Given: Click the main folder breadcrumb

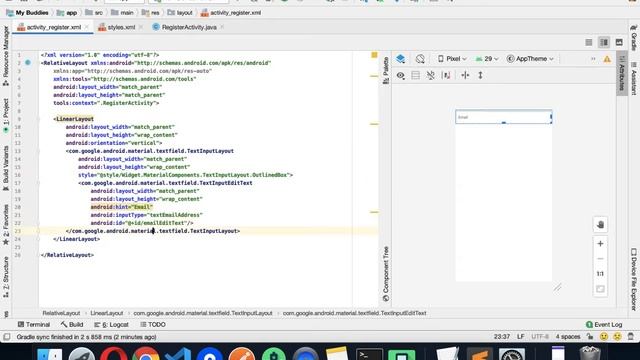Looking at the screenshot, I should pyautogui.click(x=122, y=13).
